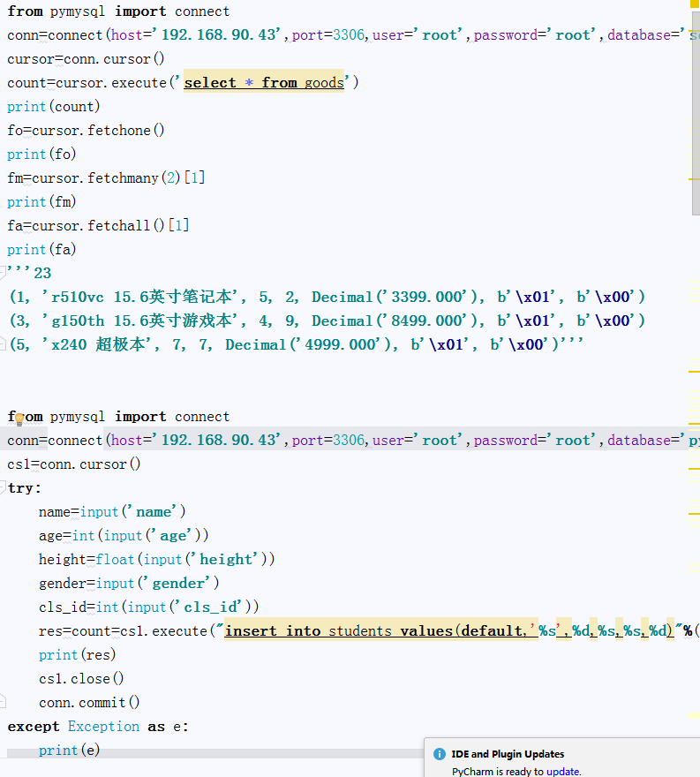This screenshot has height=777, width=700.
Task: Click the cs1=conn.cursor() line
Action: click(74, 464)
